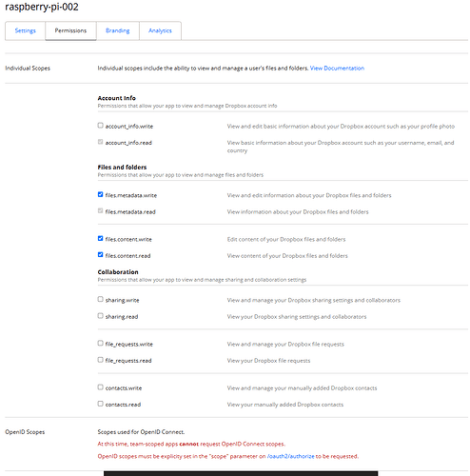Tick the contacts.read checkbox
The height and width of the screenshot is (476, 470).
pos(100,404)
